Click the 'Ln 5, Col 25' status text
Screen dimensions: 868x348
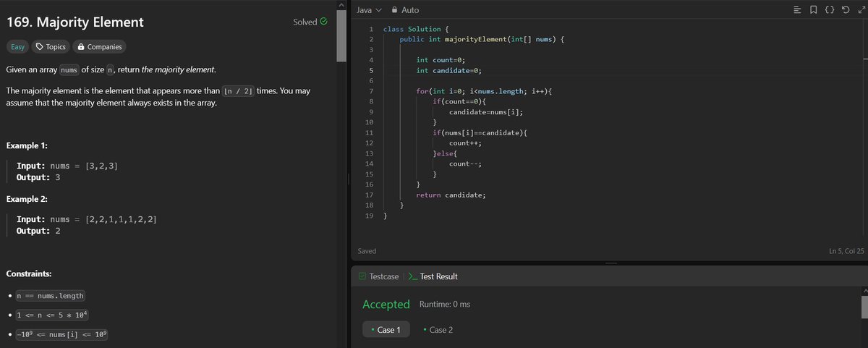(846, 251)
